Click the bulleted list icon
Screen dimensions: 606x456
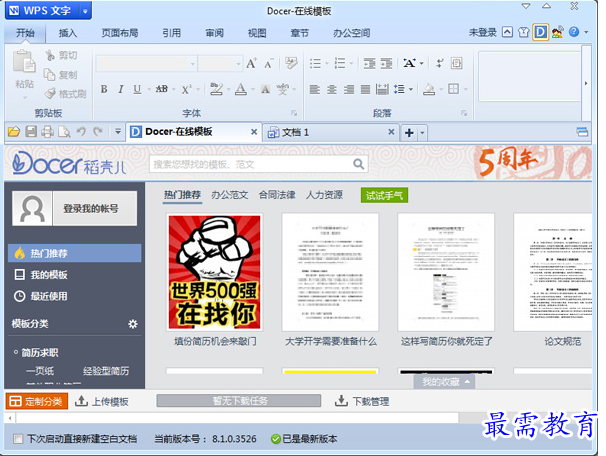tap(315, 63)
